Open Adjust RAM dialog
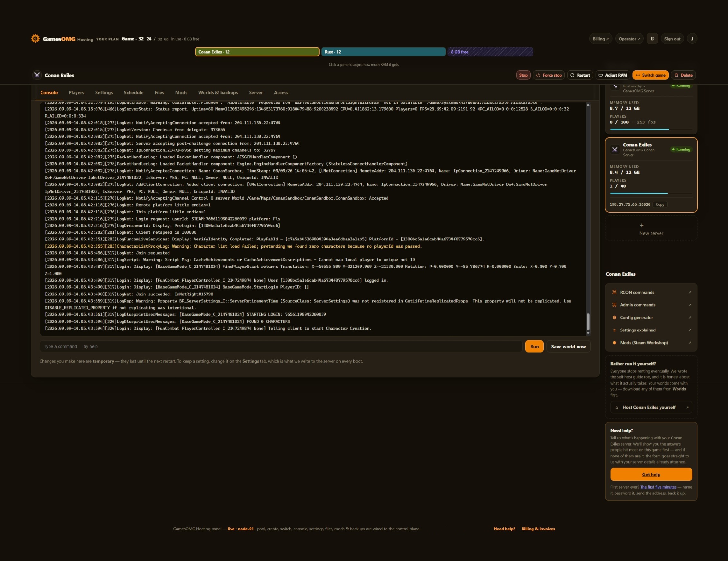This screenshot has width=728, height=561. point(613,75)
